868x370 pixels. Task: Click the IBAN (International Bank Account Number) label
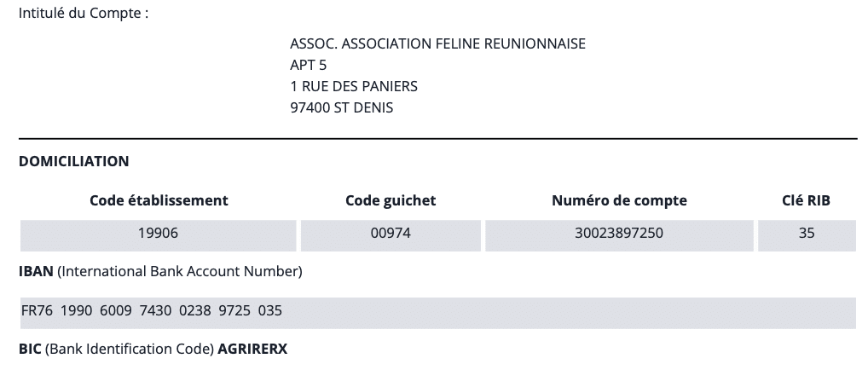point(160,272)
